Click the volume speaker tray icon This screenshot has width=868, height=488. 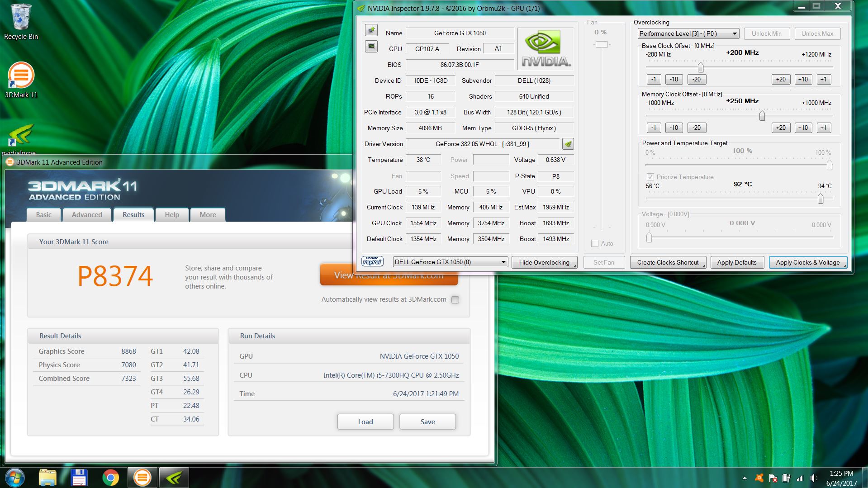(x=814, y=478)
